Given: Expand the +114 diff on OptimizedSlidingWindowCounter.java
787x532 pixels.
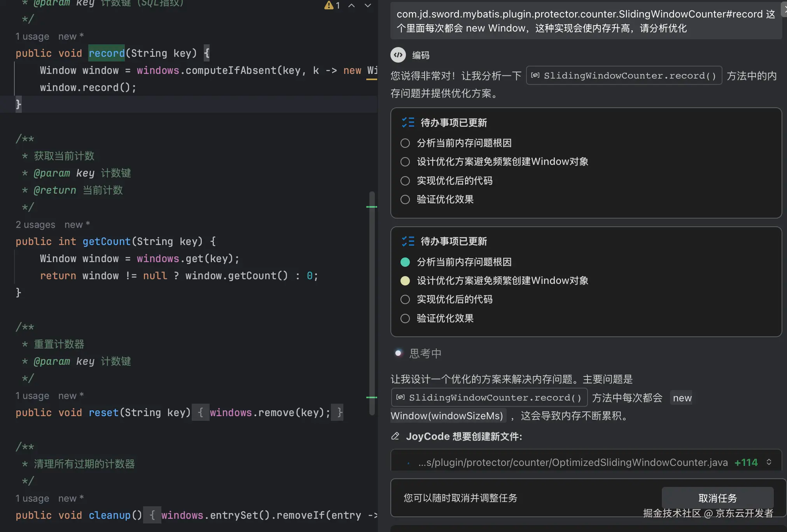Looking at the screenshot, I should [x=745, y=462].
